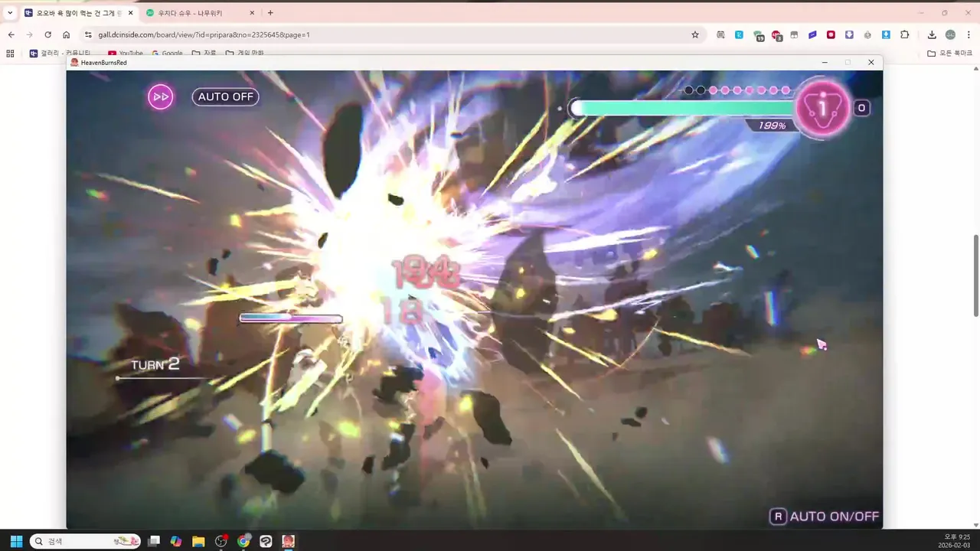The image size is (980, 551).
Task: Click the red extension icon with 3 badge
Action: (776, 35)
